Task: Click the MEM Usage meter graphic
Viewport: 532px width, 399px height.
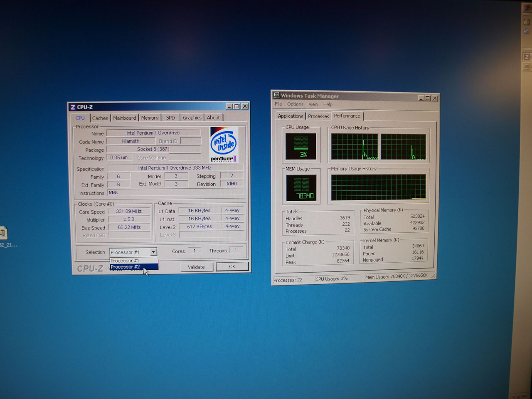Action: point(301,187)
